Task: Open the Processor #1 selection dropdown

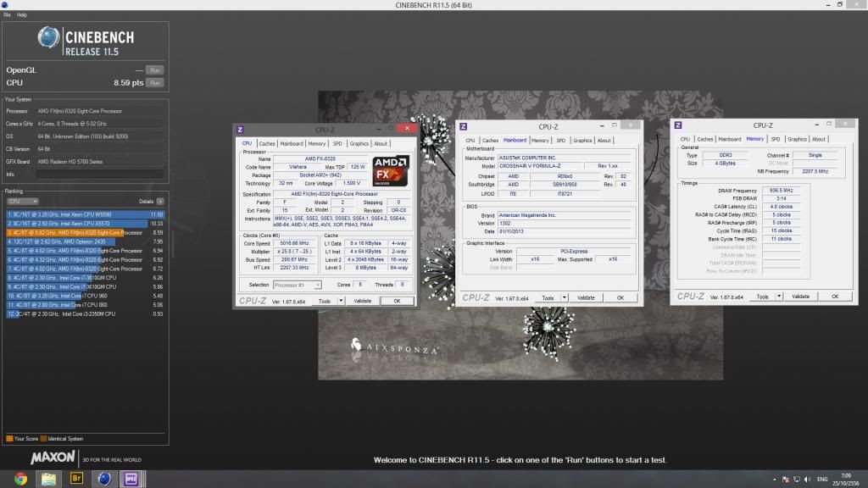Action: click(x=298, y=285)
